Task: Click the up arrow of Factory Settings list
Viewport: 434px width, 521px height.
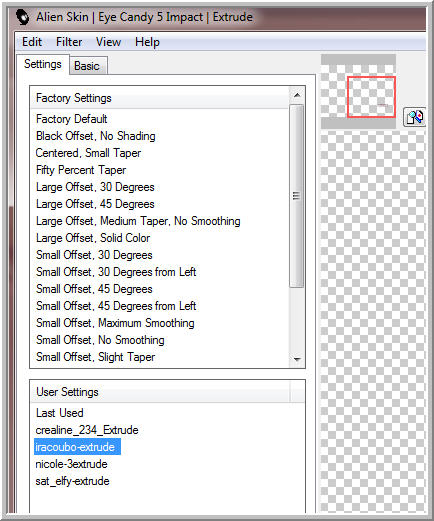Action: pyautogui.click(x=297, y=95)
